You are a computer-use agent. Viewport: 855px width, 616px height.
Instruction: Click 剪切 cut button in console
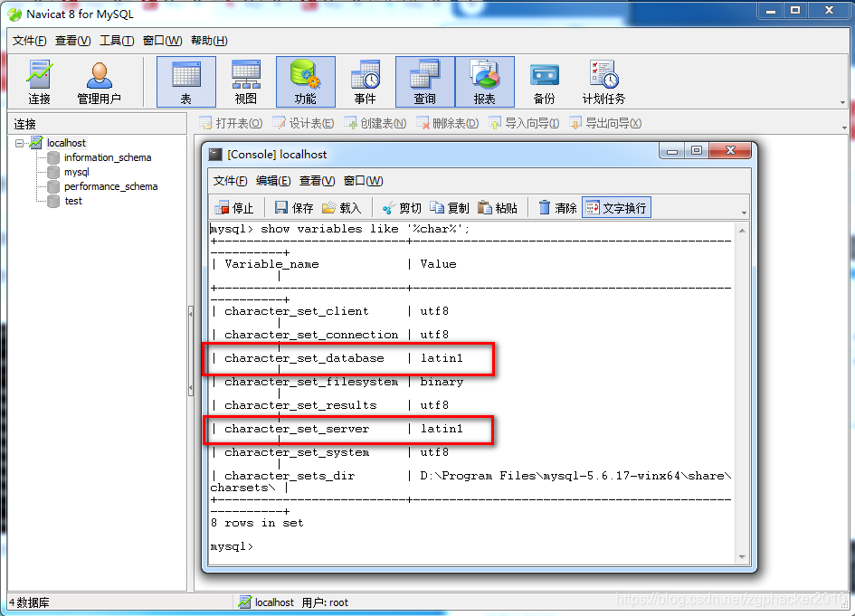[x=402, y=208]
